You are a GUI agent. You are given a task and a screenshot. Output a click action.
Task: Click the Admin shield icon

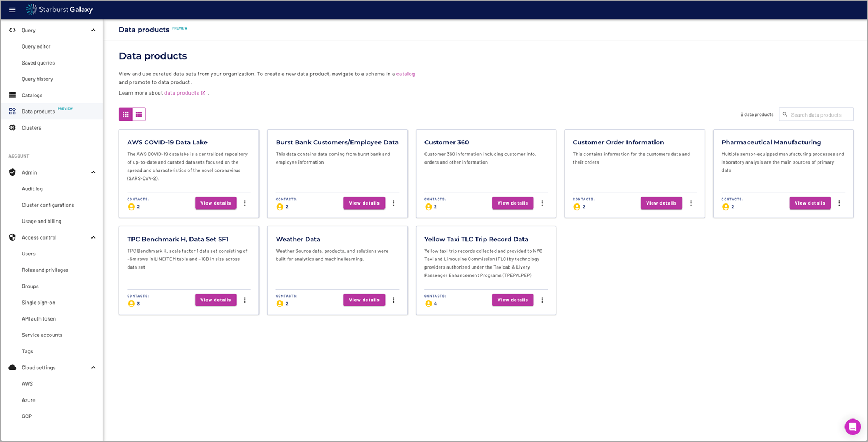click(12, 172)
